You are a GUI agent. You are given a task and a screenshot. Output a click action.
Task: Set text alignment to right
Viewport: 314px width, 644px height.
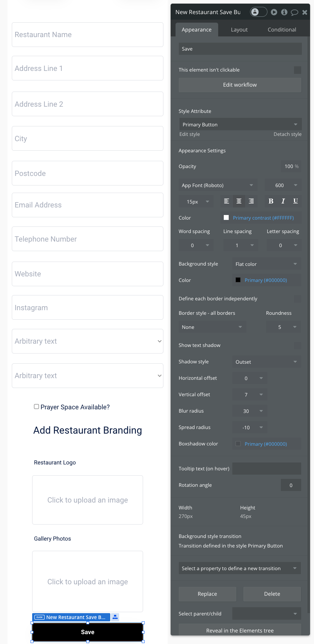point(251,201)
